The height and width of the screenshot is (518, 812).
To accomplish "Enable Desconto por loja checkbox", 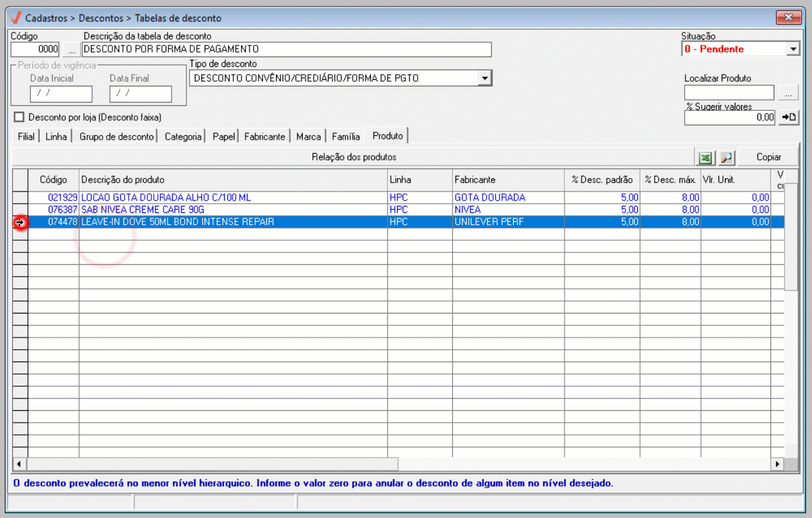I will tap(19, 117).
